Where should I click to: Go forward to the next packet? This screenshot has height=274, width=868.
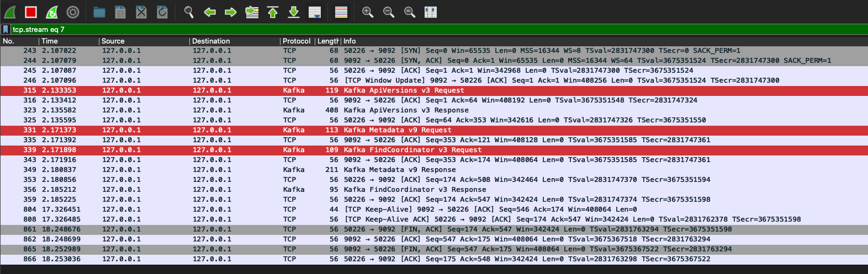231,12
